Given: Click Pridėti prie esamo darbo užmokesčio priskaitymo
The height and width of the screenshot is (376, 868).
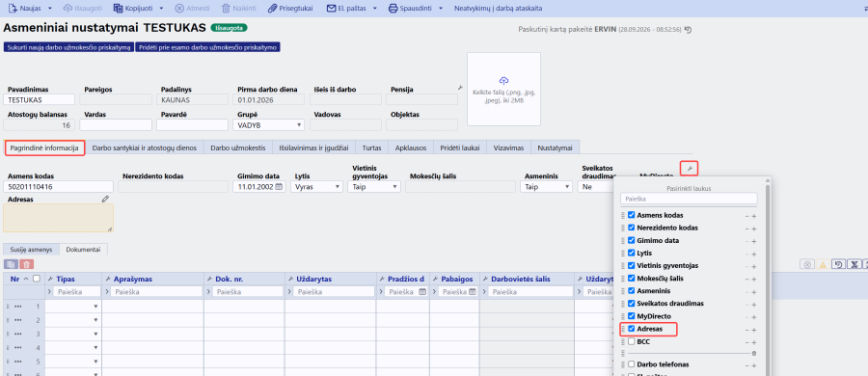Looking at the screenshot, I should pos(207,47).
